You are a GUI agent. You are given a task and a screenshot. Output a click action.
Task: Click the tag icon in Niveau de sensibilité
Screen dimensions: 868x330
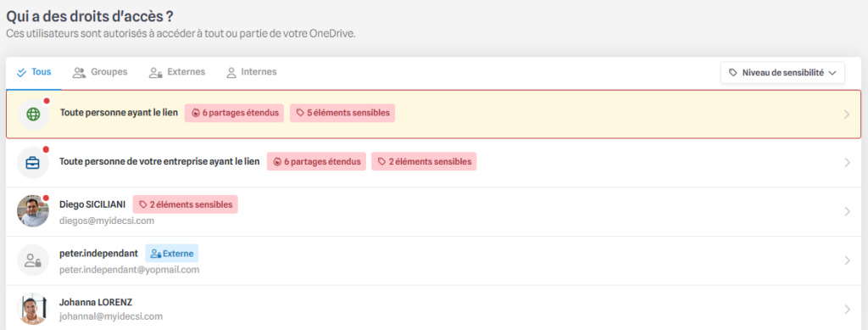pyautogui.click(x=733, y=73)
